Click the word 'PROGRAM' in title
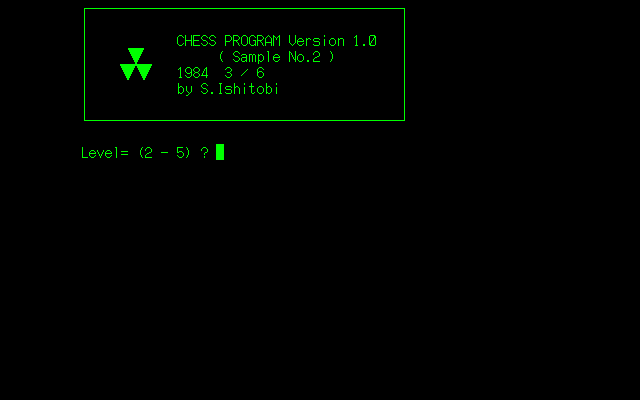Image resolution: width=640 pixels, height=400 pixels. [253, 41]
